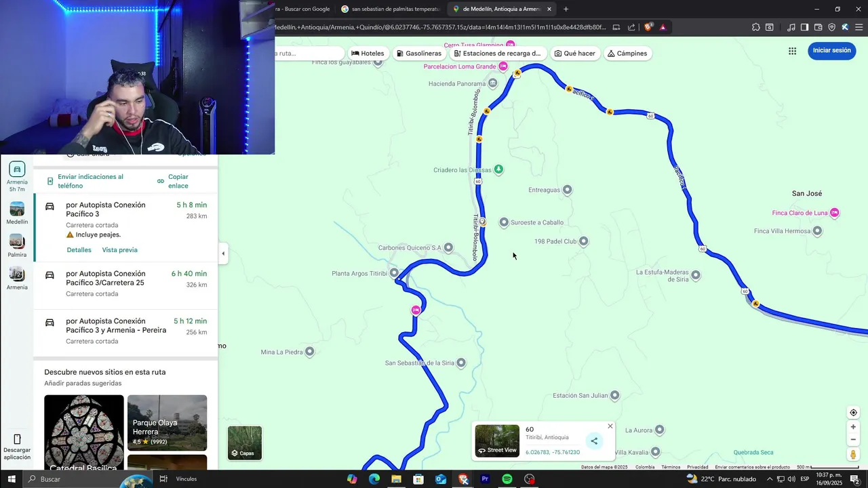Screen dimensions: 868x488
Task: Collapse the side panel with arrow
Action: [x=223, y=253]
